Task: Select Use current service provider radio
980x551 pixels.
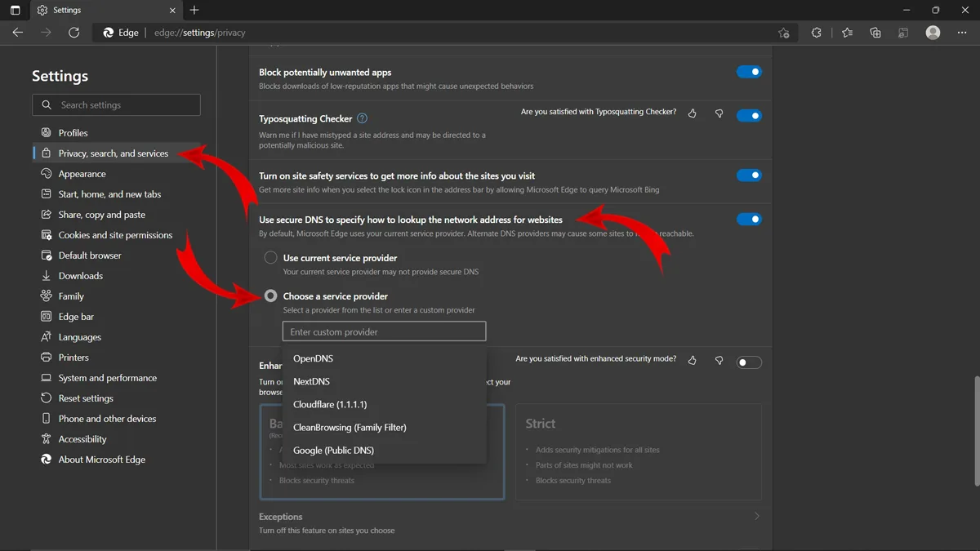Action: coord(270,258)
